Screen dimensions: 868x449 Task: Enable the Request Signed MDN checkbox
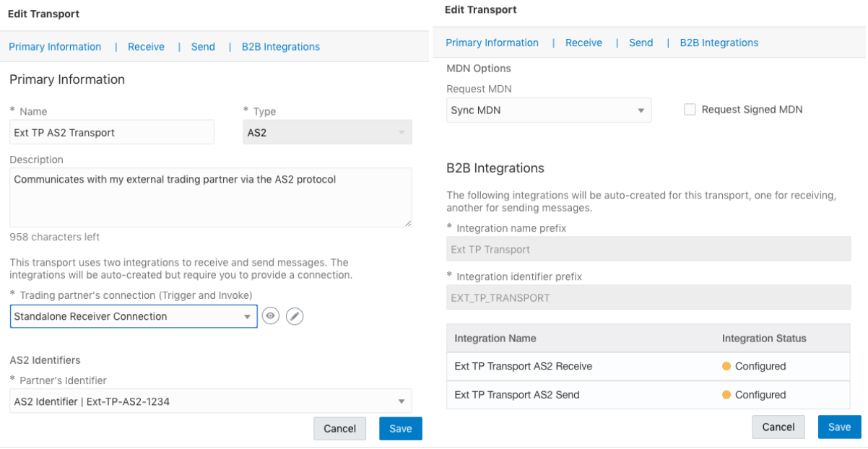[690, 109]
